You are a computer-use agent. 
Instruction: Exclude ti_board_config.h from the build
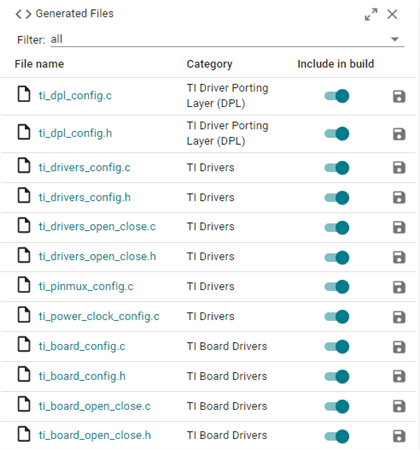pos(337,377)
